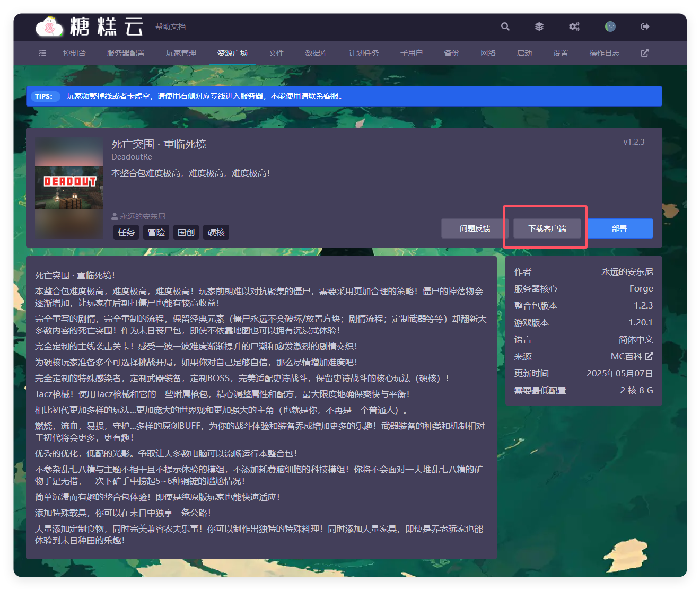
Task: Open 操作日志 tab
Action: pyautogui.click(x=605, y=53)
